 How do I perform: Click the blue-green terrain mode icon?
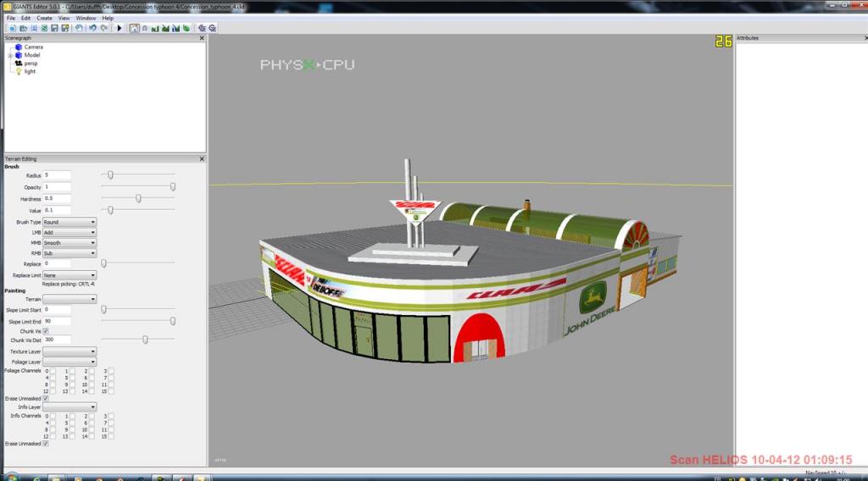pos(175,28)
